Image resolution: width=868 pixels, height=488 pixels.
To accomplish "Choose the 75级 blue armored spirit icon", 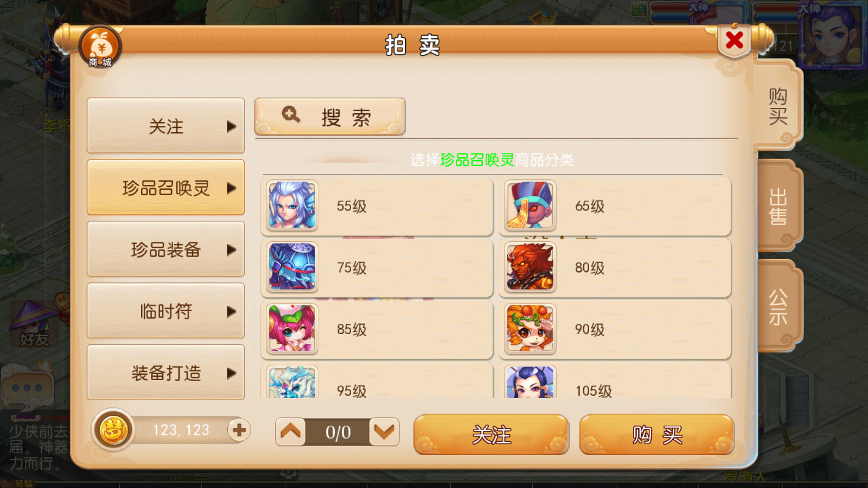I will pos(292,267).
